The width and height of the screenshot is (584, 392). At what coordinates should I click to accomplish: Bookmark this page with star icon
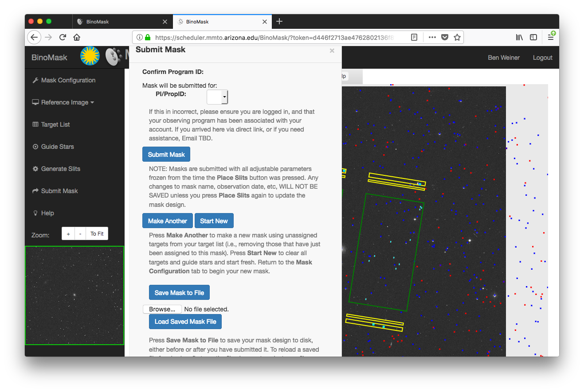coord(457,37)
